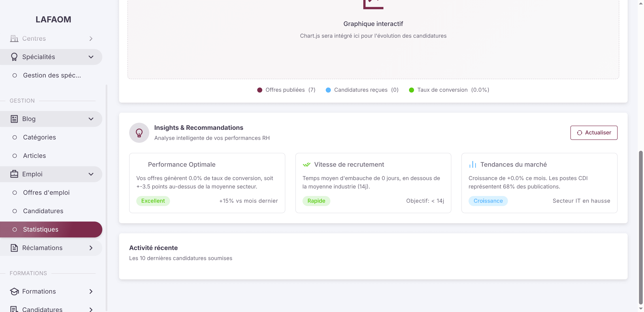Click circle bullet beside Offres d'emploi
644x312 pixels.
click(x=15, y=193)
